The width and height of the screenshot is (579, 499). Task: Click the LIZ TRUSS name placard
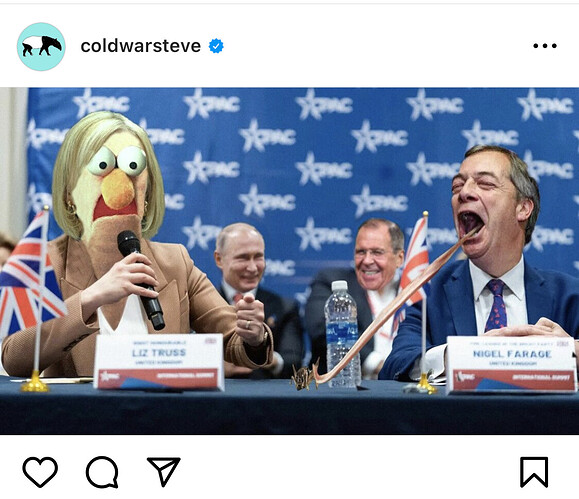pyautogui.click(x=159, y=362)
